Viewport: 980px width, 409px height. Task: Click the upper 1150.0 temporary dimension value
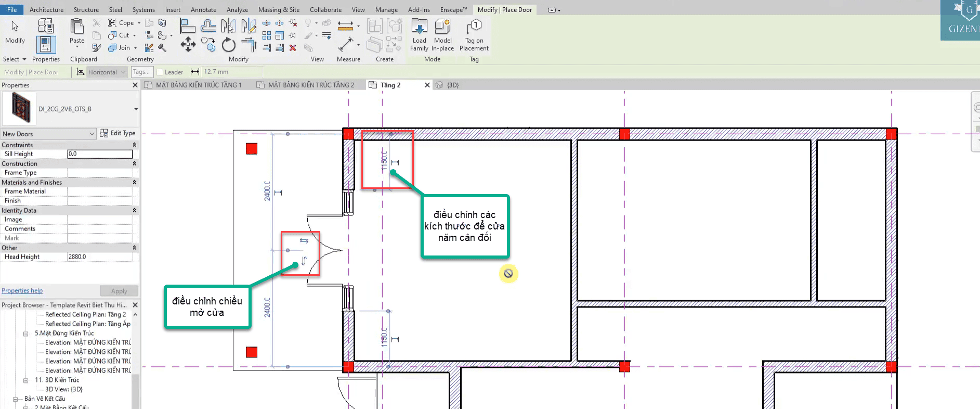coord(384,161)
